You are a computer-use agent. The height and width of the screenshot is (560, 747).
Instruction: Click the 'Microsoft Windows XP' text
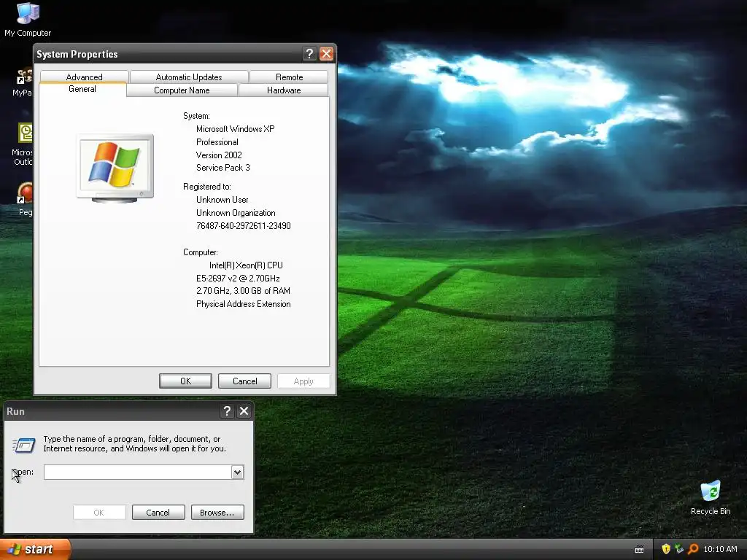[x=236, y=129]
